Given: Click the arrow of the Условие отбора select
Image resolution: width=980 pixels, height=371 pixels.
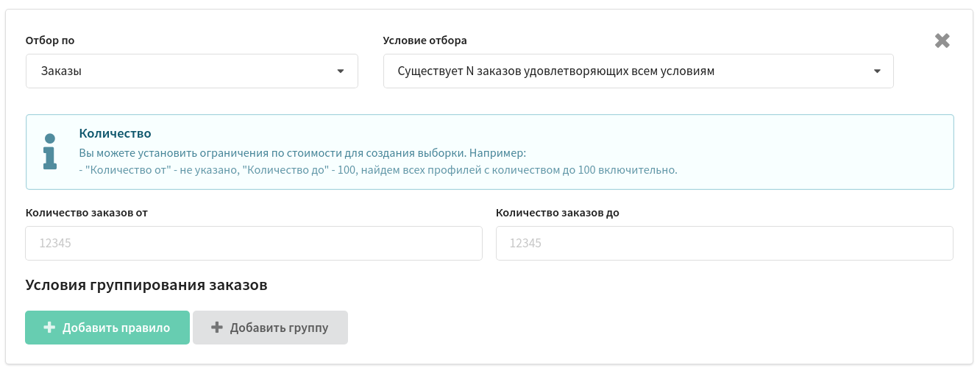Looking at the screenshot, I should pos(877,71).
